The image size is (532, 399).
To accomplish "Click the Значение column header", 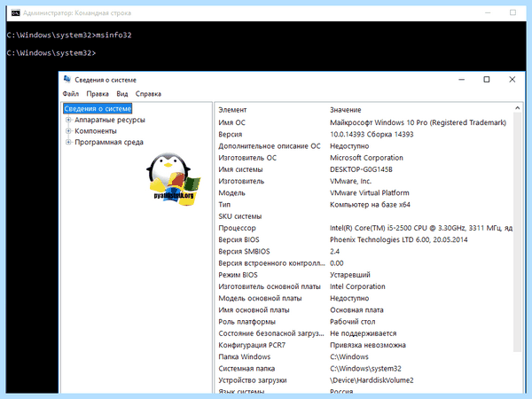I will click(346, 110).
